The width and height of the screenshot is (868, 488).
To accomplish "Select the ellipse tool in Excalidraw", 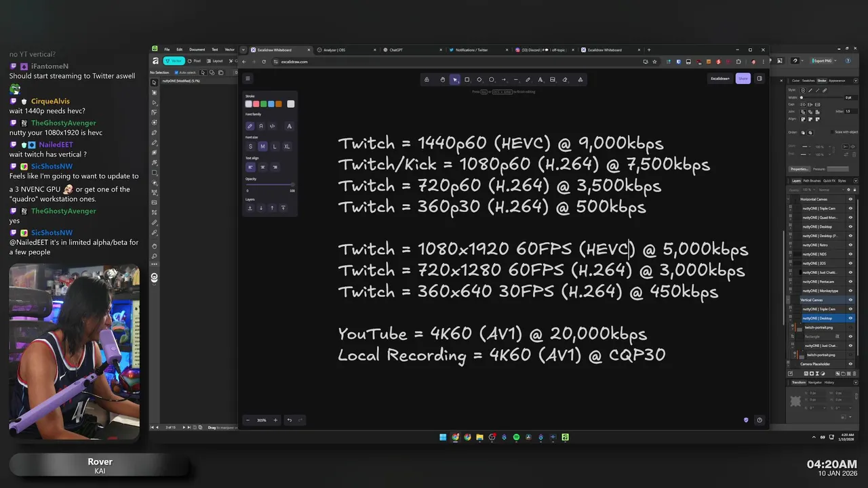I will [492, 79].
